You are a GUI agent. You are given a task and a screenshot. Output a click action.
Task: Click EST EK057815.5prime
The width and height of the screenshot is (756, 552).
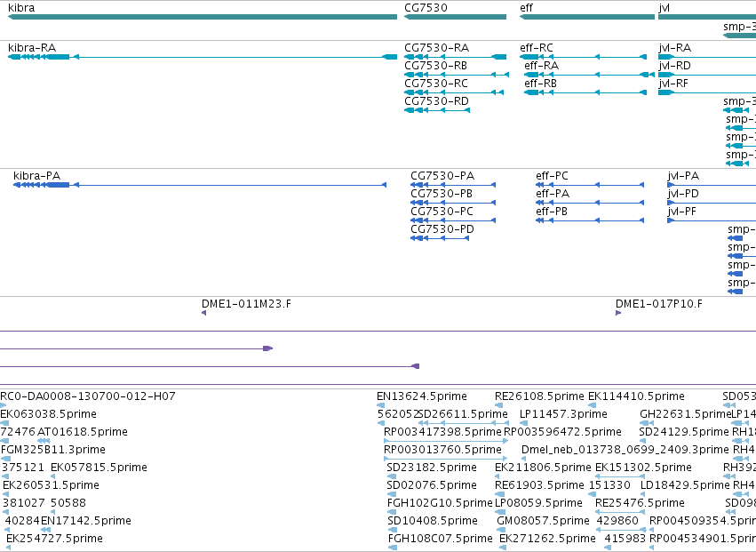[99, 468]
